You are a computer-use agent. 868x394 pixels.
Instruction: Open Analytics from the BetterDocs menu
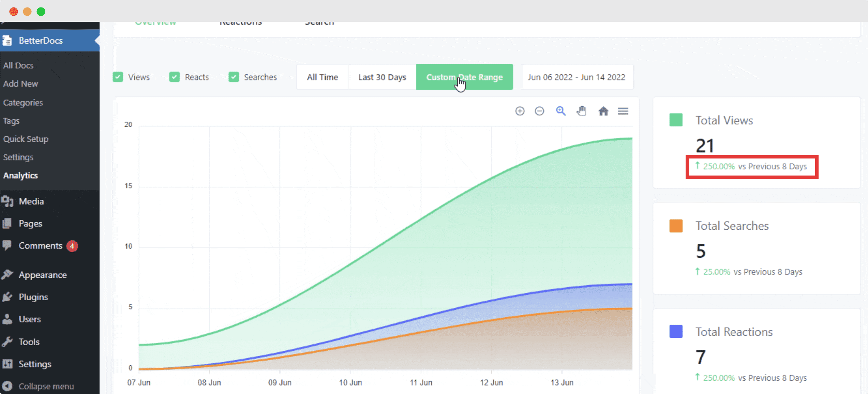click(20, 175)
